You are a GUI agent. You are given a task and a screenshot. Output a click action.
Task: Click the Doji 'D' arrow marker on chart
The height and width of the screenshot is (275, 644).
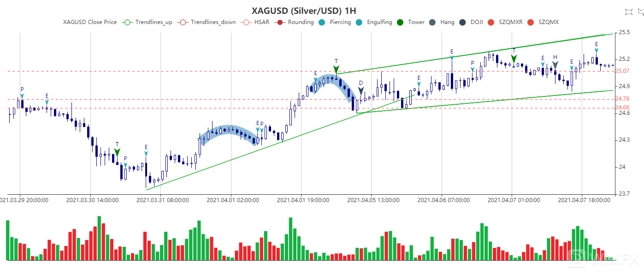point(361,91)
